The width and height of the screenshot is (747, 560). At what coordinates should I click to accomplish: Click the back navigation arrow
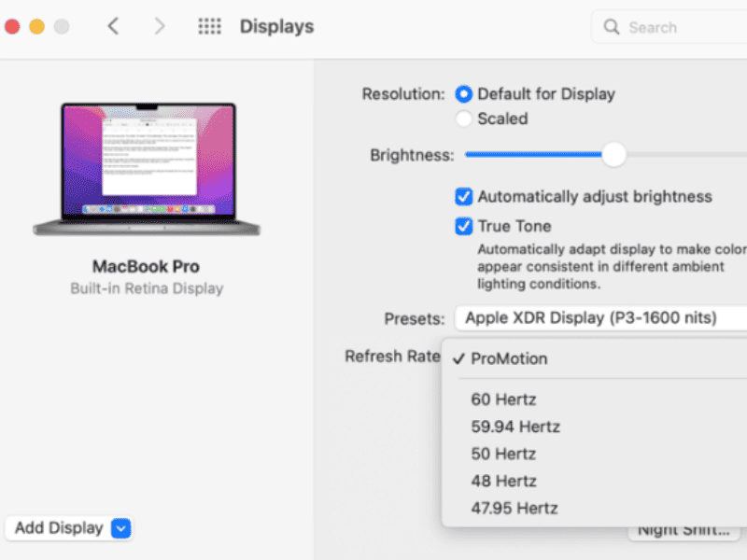pos(113,27)
